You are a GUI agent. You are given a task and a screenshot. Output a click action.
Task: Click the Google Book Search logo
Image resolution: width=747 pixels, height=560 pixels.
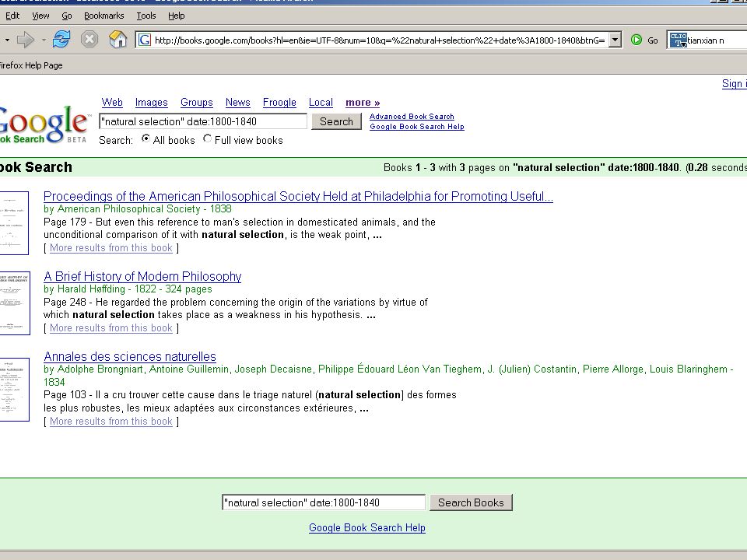point(44,124)
